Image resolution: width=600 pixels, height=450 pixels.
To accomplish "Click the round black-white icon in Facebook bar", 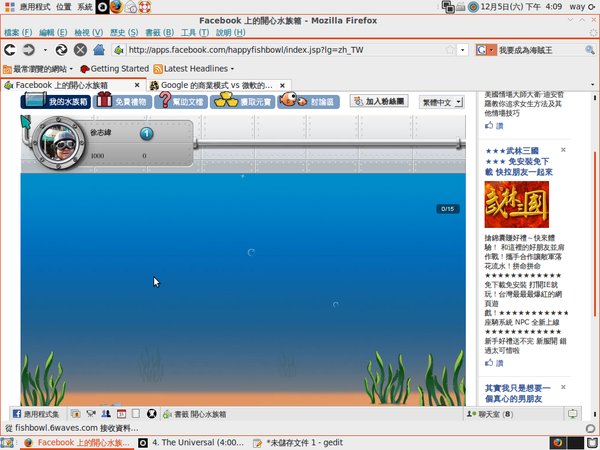I will [x=152, y=414].
